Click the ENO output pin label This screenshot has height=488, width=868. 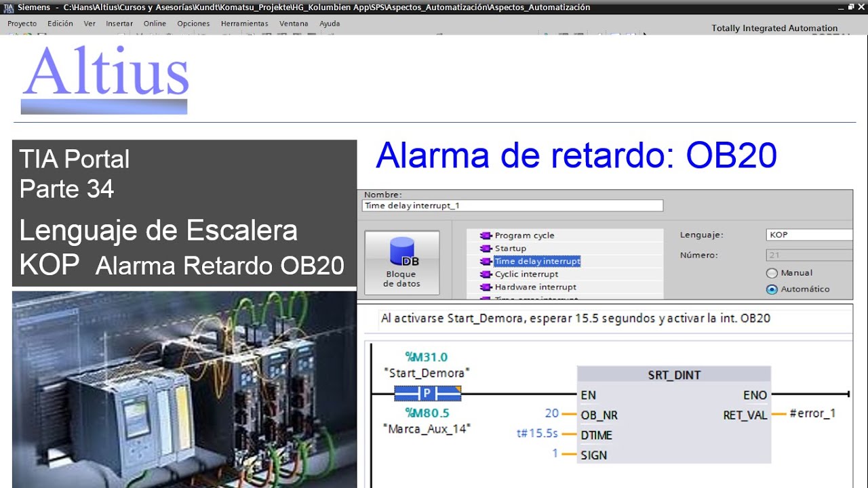755,395
